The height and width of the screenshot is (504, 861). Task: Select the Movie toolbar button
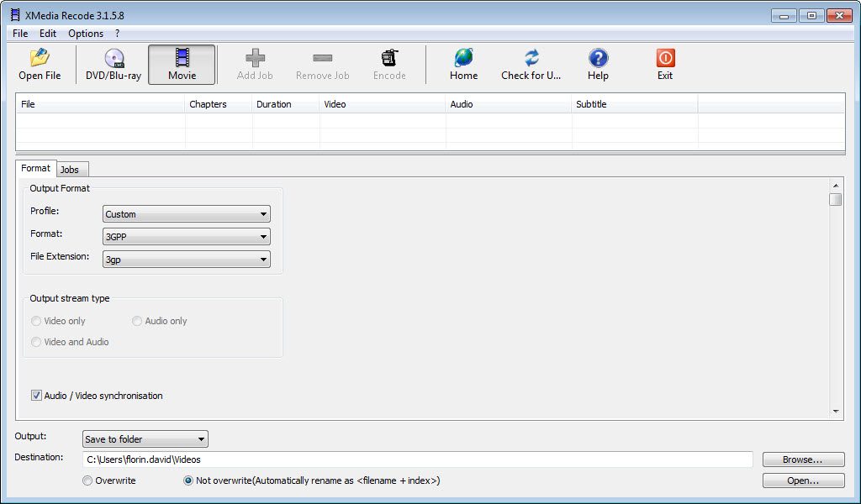[182, 65]
